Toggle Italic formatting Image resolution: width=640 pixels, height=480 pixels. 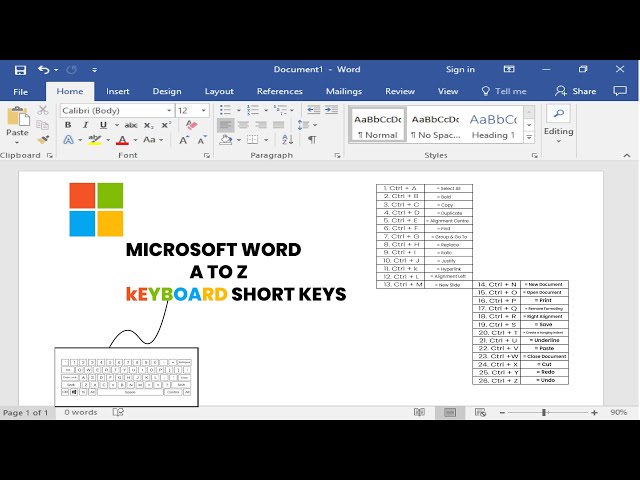(85, 125)
